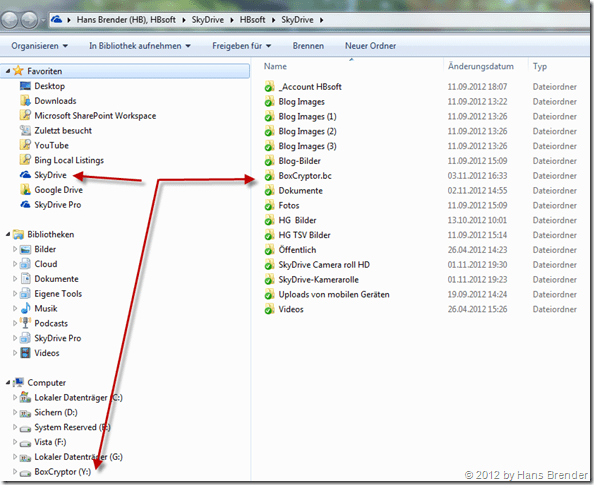Open breadcrumb arrow after last SkyDrive
The width and height of the screenshot is (594, 485).
[x=321, y=20]
